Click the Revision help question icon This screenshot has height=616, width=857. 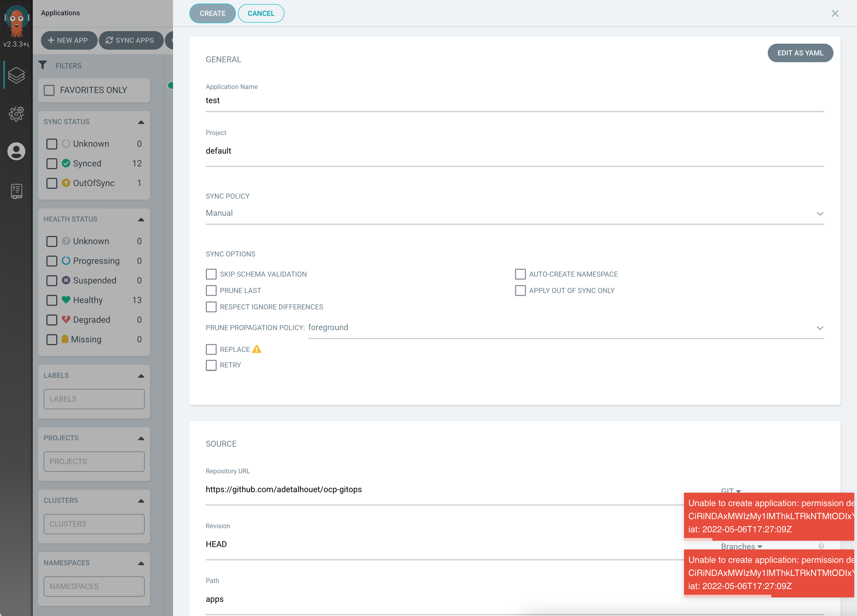(821, 546)
